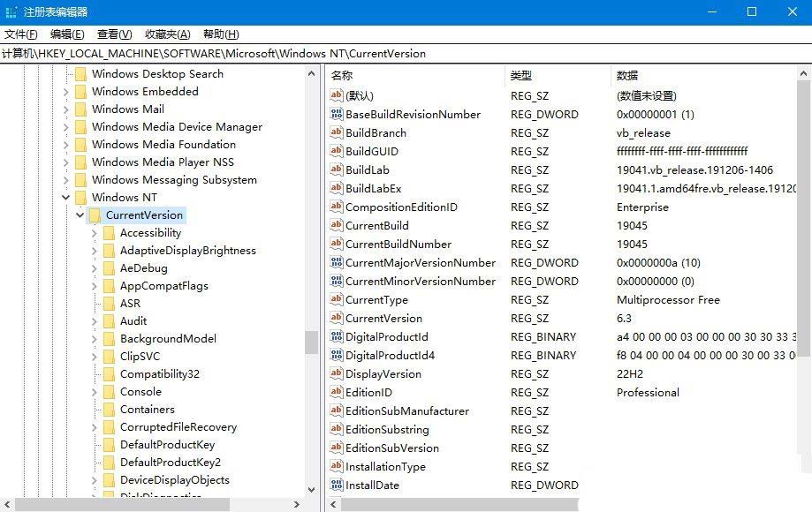Select the AdaptiveDisplayBrightness key
Image resolution: width=812 pixels, height=512 pixels.
click(x=188, y=251)
